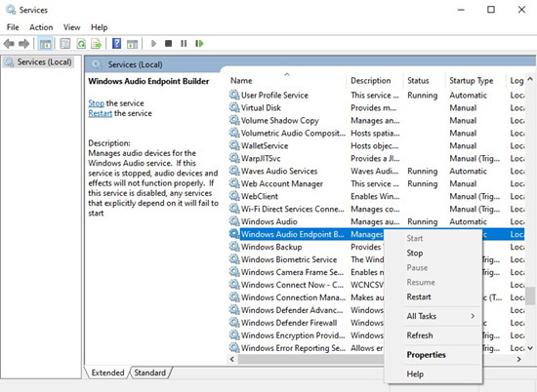The image size is (537, 392).
Task: Open the Action menu
Action: [x=41, y=27]
